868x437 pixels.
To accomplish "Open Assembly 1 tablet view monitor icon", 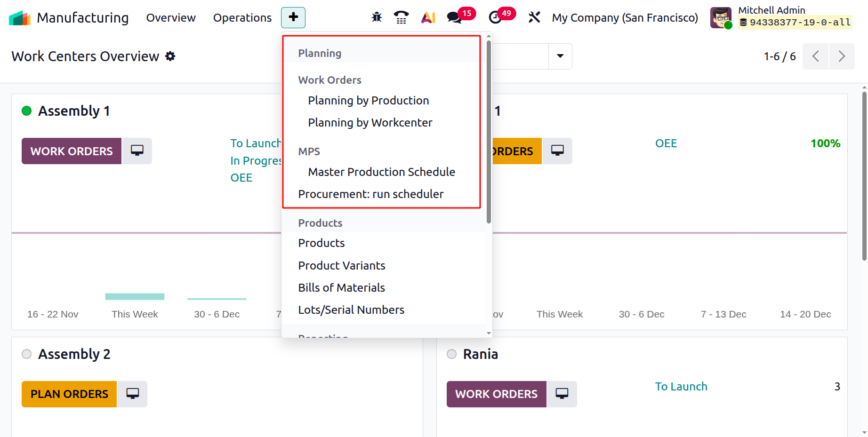I will tap(137, 151).
